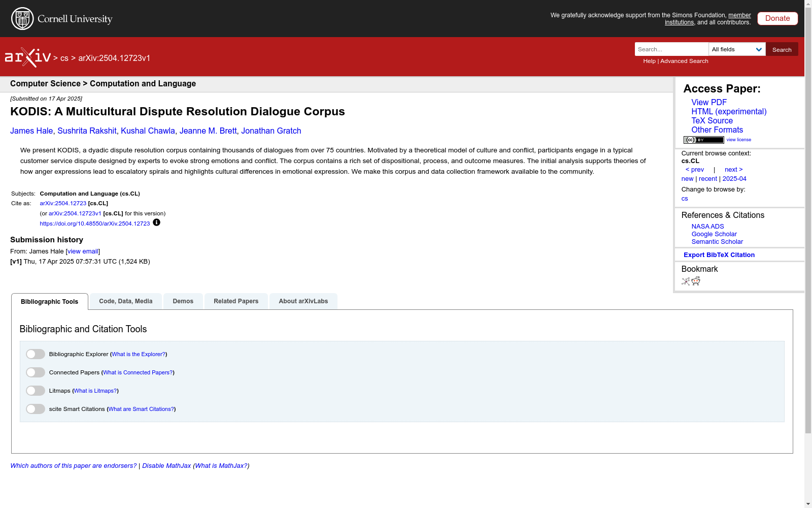Screen dimensions: 812x508
Task: Click the scrollbar up arrow
Action: (x=808, y=4)
